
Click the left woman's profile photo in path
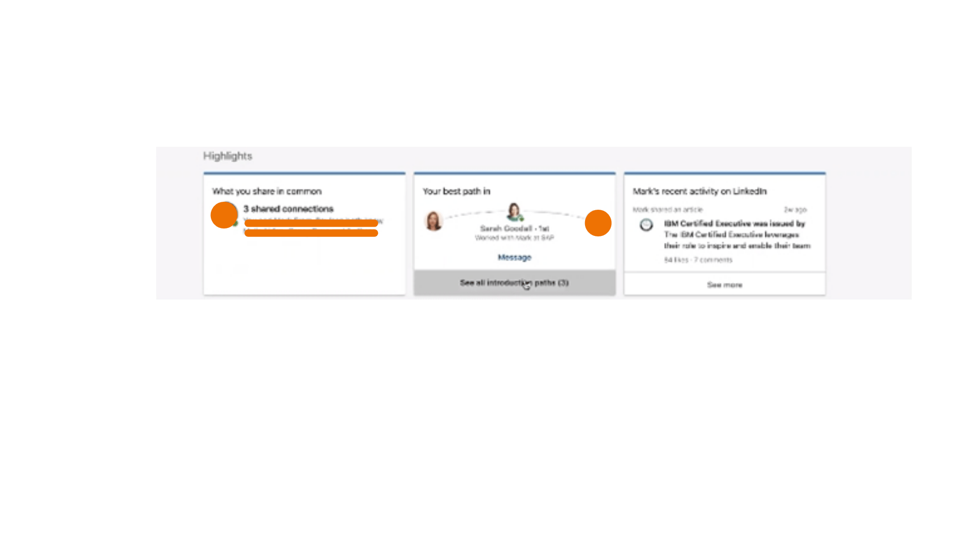tap(434, 221)
